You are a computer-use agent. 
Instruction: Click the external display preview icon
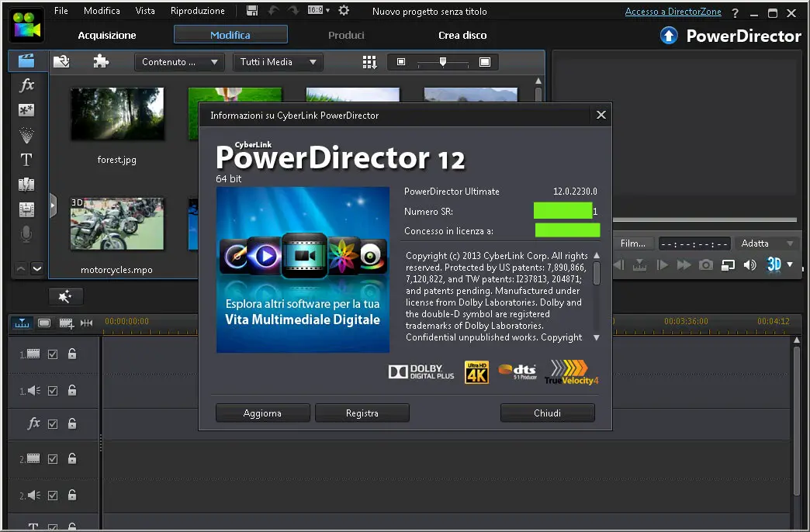(728, 265)
